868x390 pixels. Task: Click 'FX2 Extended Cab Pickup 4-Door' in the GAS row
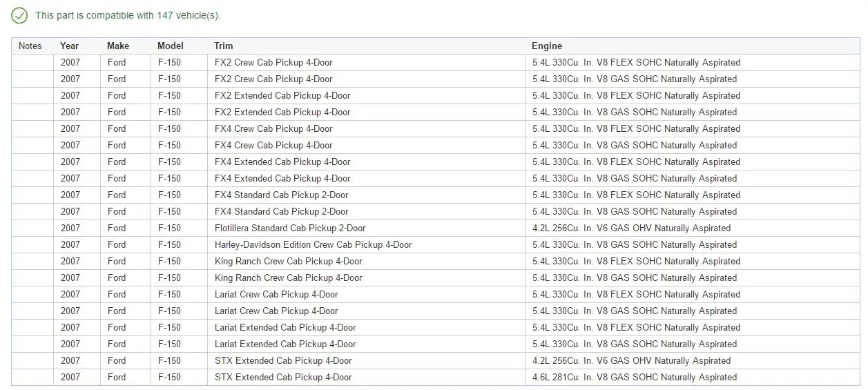click(x=282, y=112)
